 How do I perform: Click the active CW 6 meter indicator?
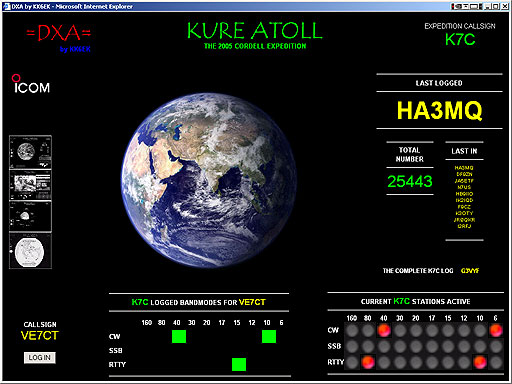[x=496, y=330]
